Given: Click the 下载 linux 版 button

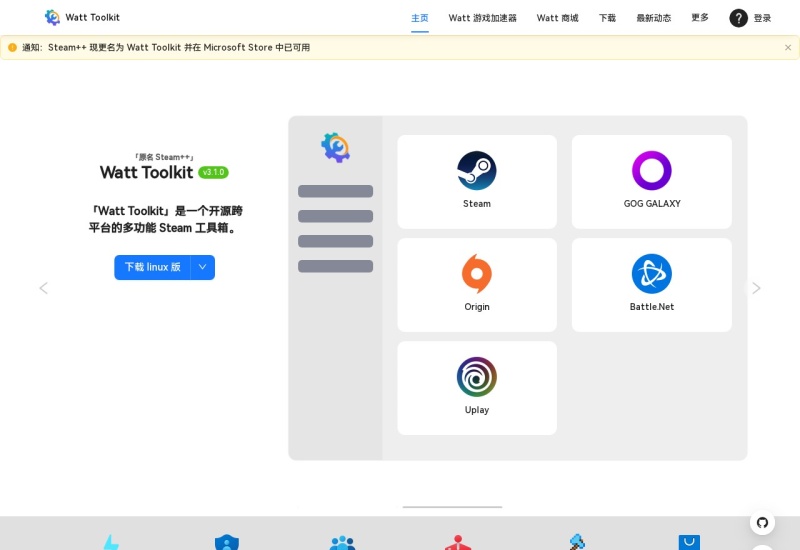Looking at the screenshot, I should coord(152,267).
